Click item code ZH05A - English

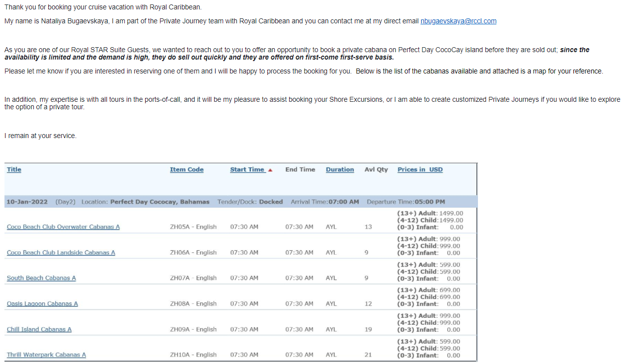(193, 227)
